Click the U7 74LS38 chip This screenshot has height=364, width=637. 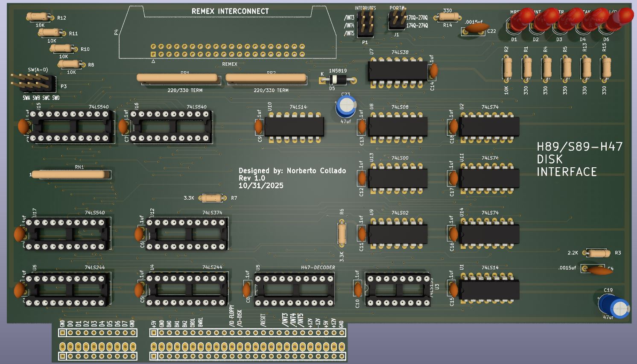click(x=398, y=70)
